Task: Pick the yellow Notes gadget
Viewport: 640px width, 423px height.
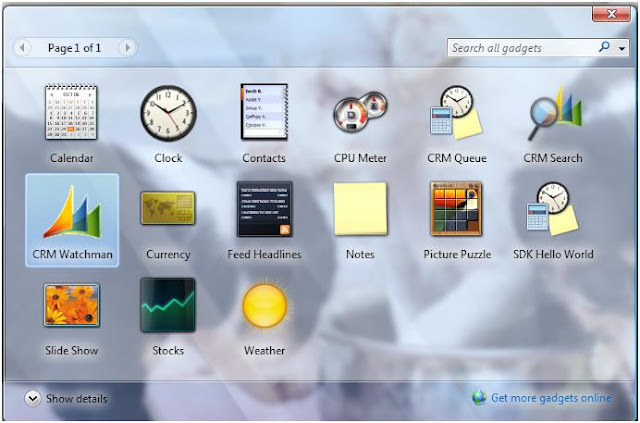Action: pos(360,209)
